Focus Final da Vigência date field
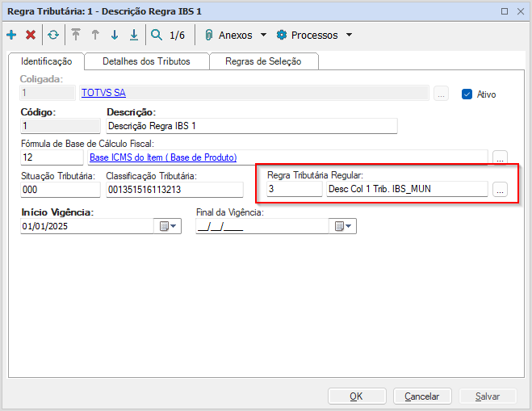 [x=262, y=226]
